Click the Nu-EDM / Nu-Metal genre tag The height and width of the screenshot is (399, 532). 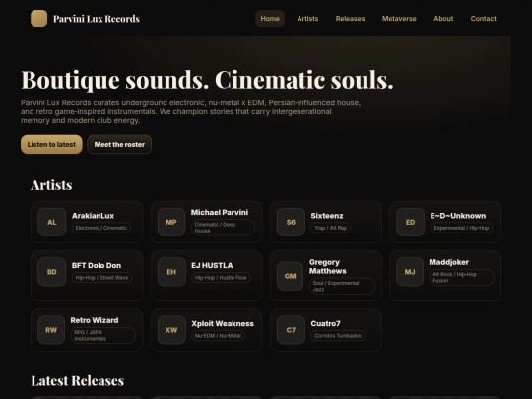(x=218, y=336)
